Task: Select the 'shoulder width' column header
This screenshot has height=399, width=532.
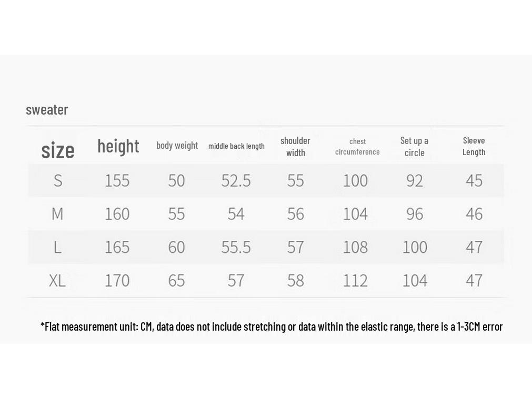Action: (x=295, y=147)
